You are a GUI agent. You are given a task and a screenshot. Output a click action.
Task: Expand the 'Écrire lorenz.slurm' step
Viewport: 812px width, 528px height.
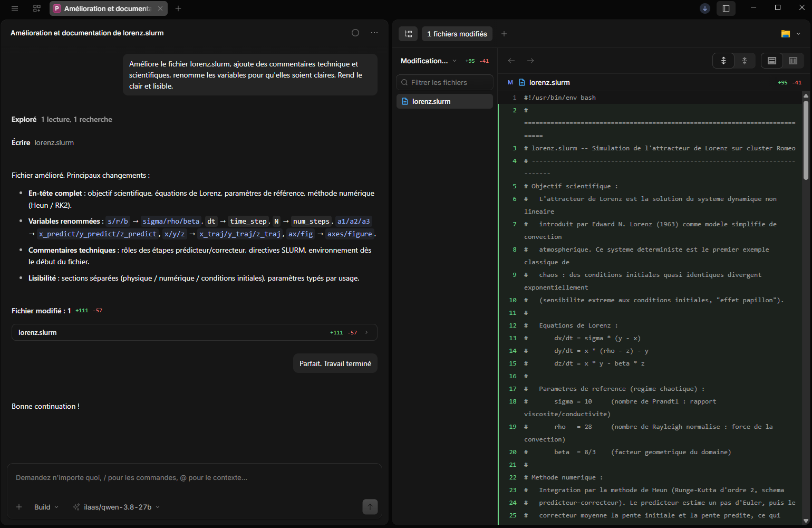pos(43,142)
